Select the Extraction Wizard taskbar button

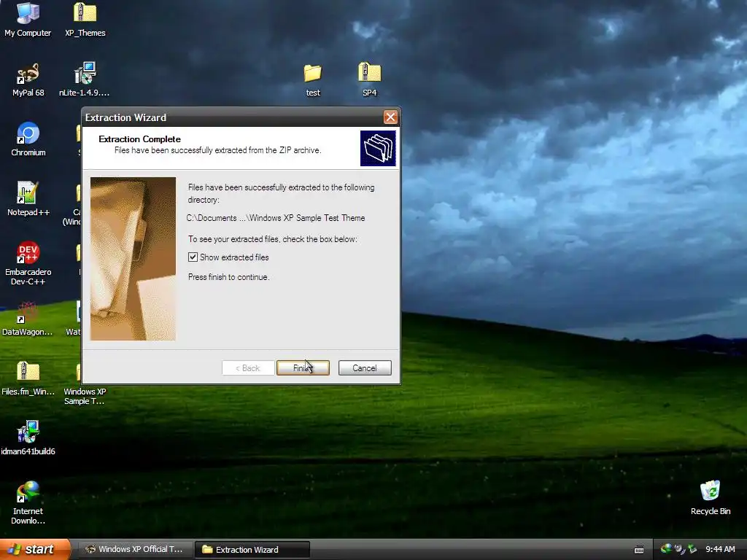coord(252,549)
